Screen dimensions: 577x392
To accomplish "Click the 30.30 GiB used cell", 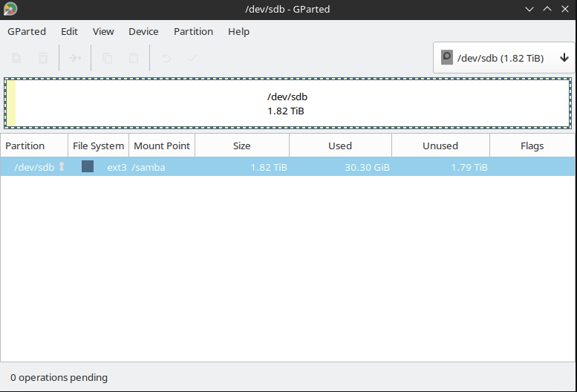I will pos(367,167).
